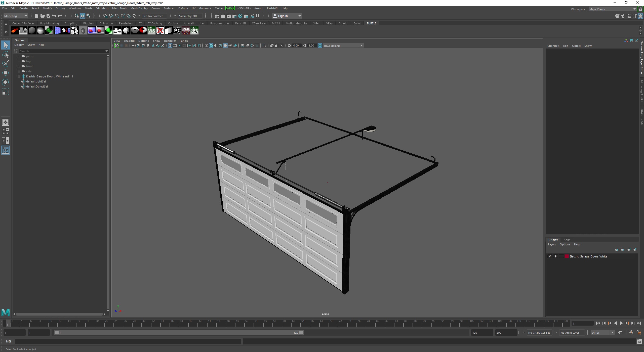Create a new scene file
644x352 pixels.
pos(36,16)
